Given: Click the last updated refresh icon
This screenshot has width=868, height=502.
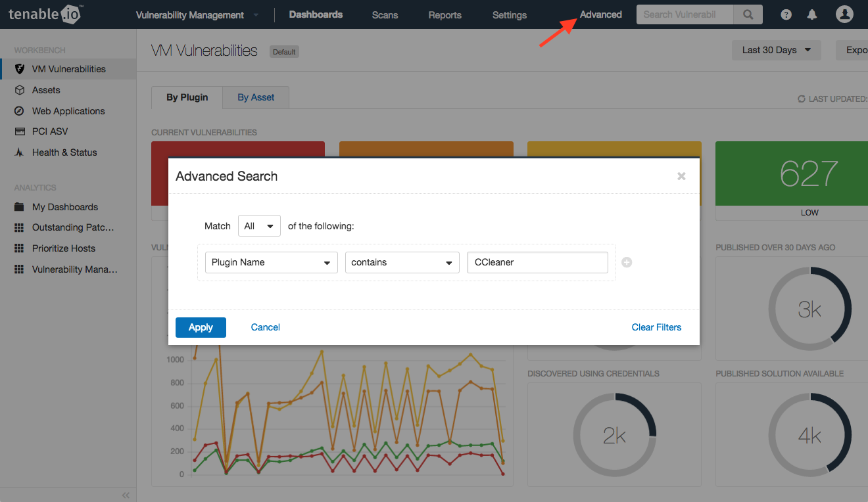Looking at the screenshot, I should tap(802, 99).
